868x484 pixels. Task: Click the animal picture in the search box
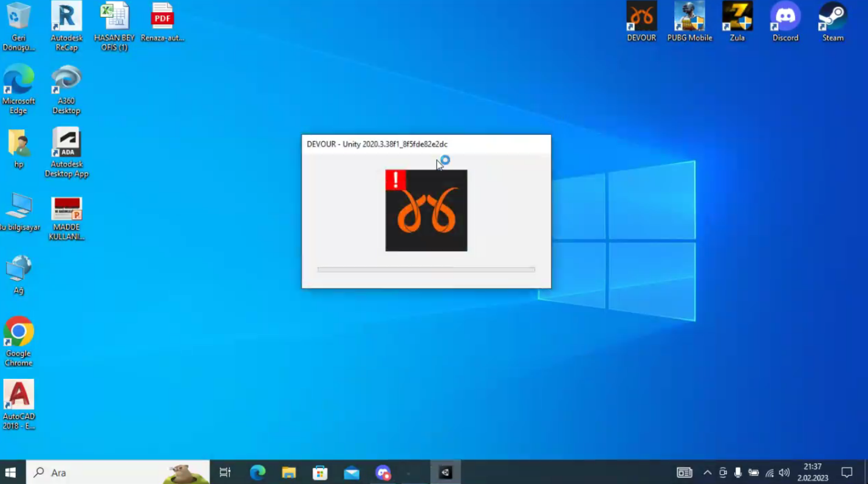(187, 472)
